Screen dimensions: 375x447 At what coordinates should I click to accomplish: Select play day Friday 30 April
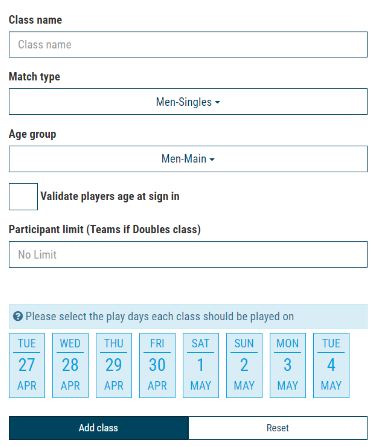(157, 365)
